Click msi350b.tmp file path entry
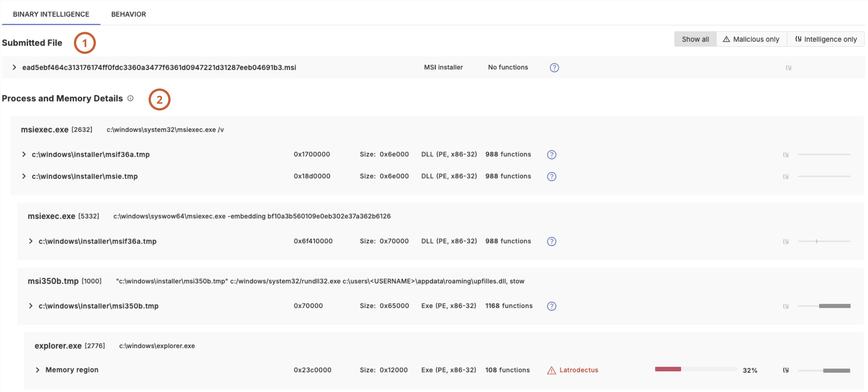The image size is (868, 392). pos(98,306)
